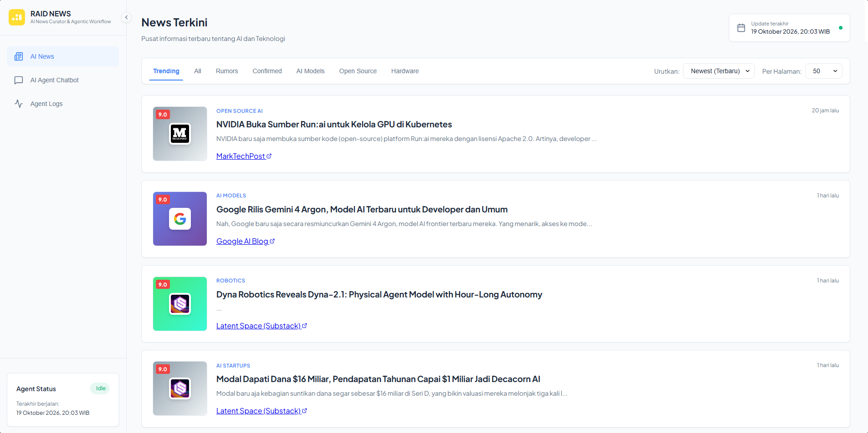Open Latent Space link under Modal article
Screen dimensions: 868x433
[x=262, y=411]
